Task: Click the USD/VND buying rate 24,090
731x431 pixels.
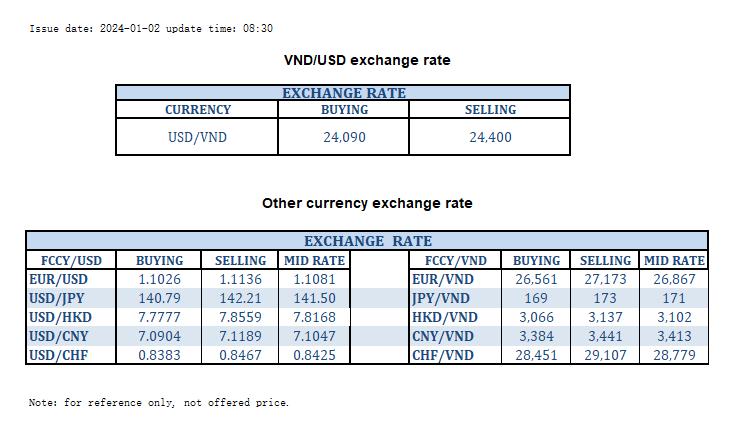Action: (x=344, y=137)
